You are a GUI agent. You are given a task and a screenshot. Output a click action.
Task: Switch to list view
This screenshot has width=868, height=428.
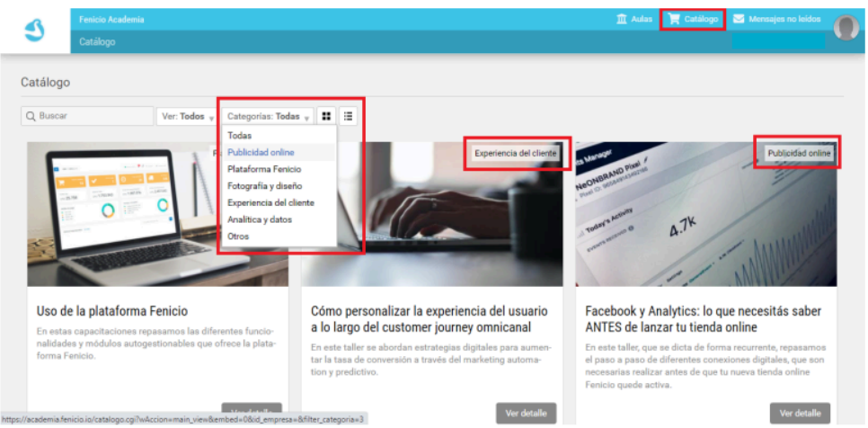click(348, 116)
